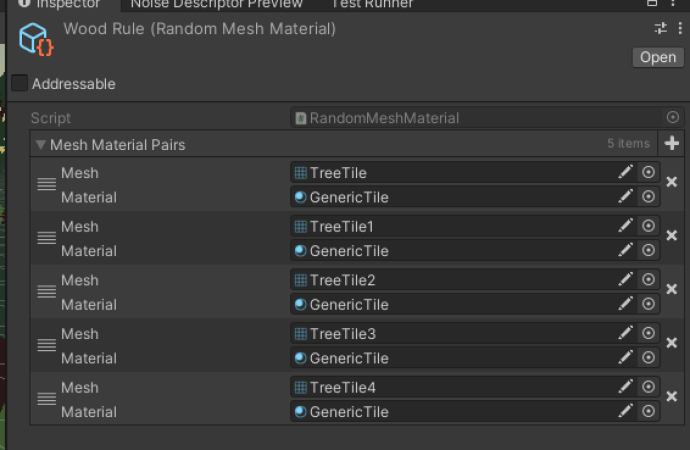Click the add-item plus icon for Mesh Material Pairs
This screenshot has height=450, width=690.
(x=672, y=143)
